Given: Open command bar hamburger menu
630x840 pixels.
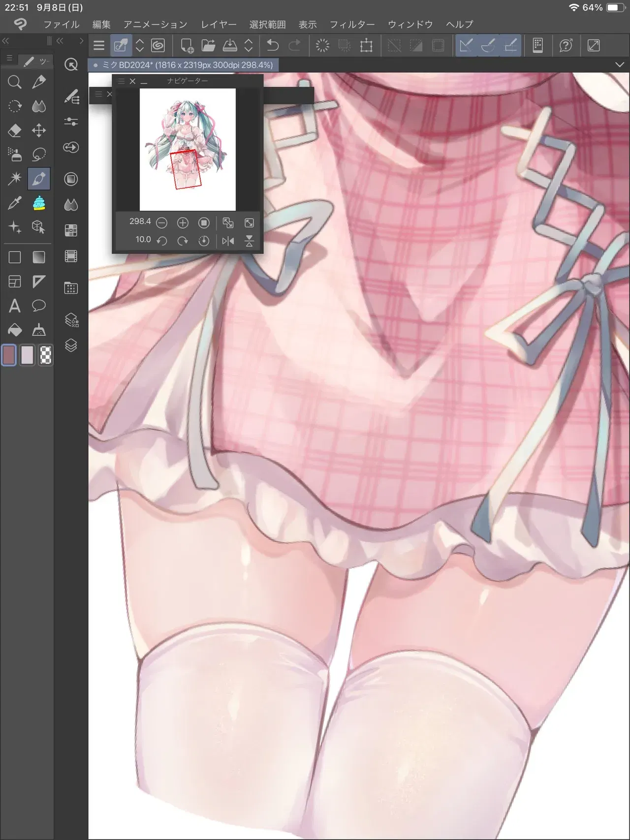Looking at the screenshot, I should [x=99, y=46].
